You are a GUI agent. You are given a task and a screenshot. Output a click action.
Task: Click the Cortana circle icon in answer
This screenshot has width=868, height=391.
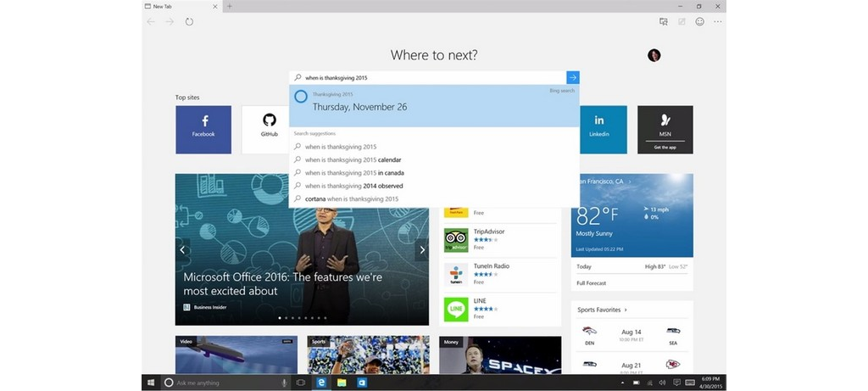click(301, 97)
